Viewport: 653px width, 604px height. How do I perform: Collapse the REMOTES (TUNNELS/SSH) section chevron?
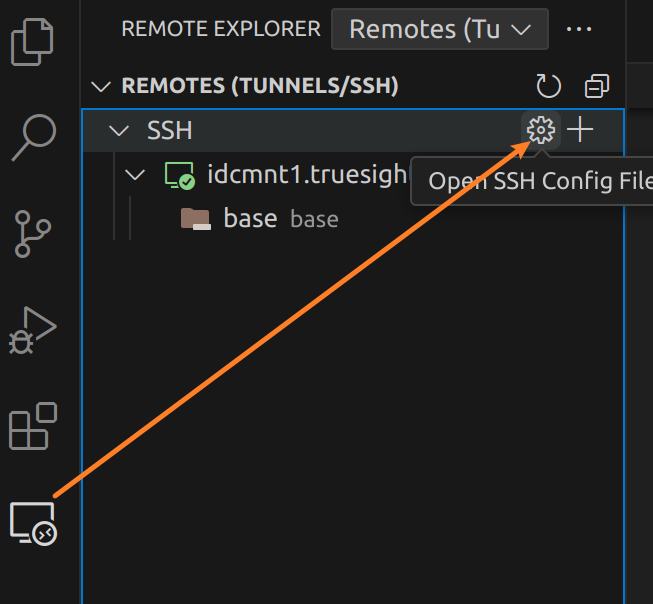(x=101, y=86)
